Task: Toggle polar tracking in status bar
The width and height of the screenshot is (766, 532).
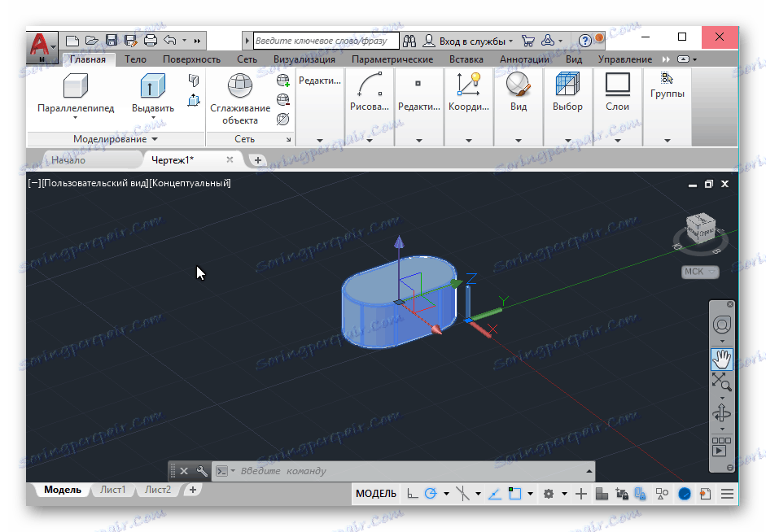Action: pyautogui.click(x=431, y=494)
